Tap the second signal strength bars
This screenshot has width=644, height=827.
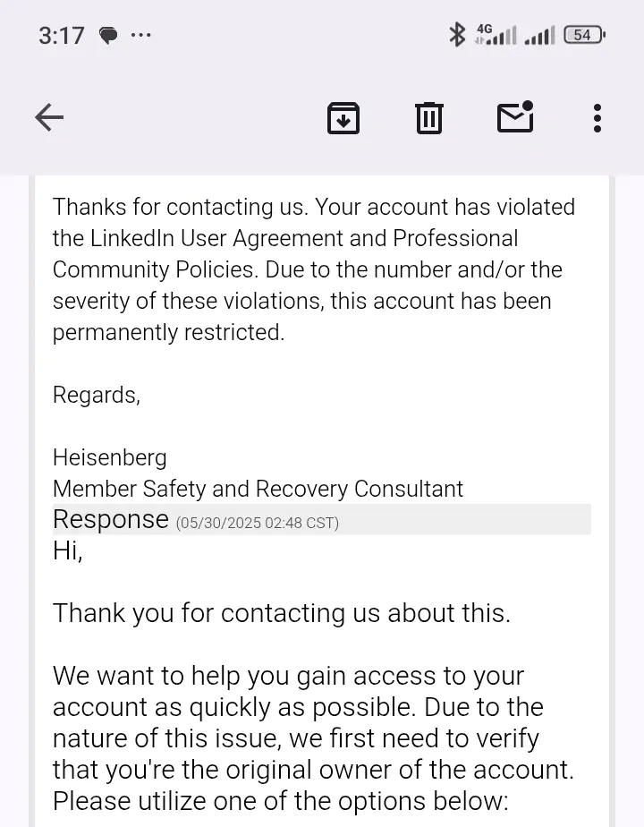coord(539,36)
